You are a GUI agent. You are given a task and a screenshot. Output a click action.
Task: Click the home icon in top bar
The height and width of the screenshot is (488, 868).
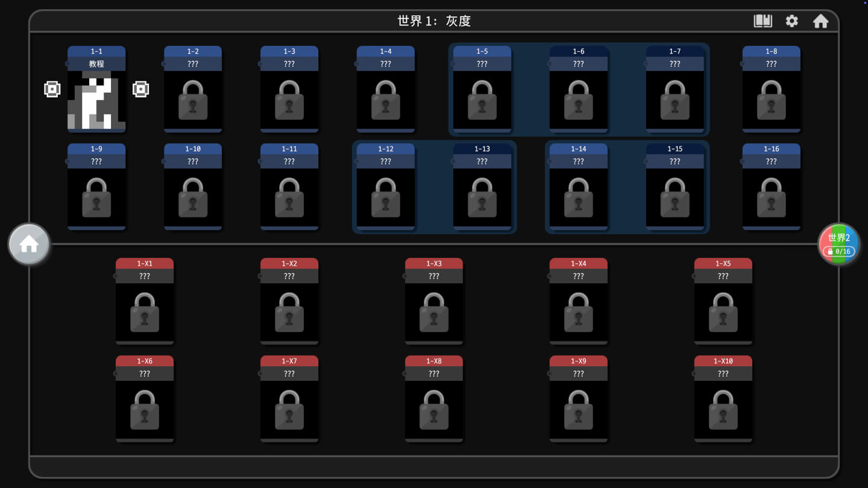[820, 21]
